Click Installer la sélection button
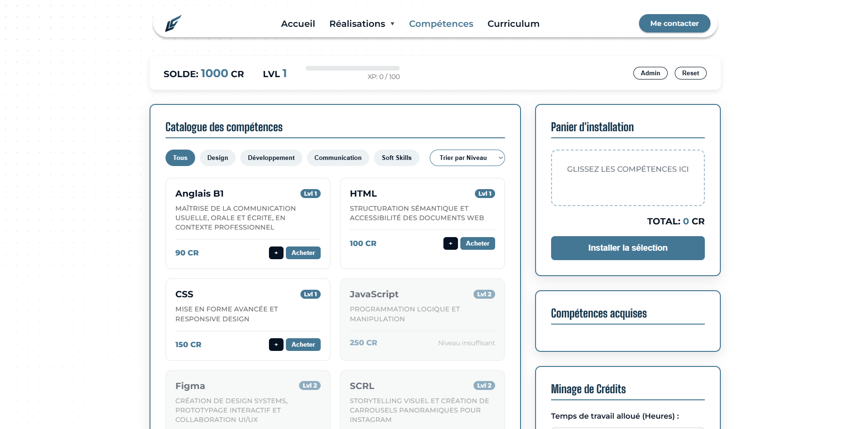This screenshot has height=429, width=868. (x=628, y=248)
